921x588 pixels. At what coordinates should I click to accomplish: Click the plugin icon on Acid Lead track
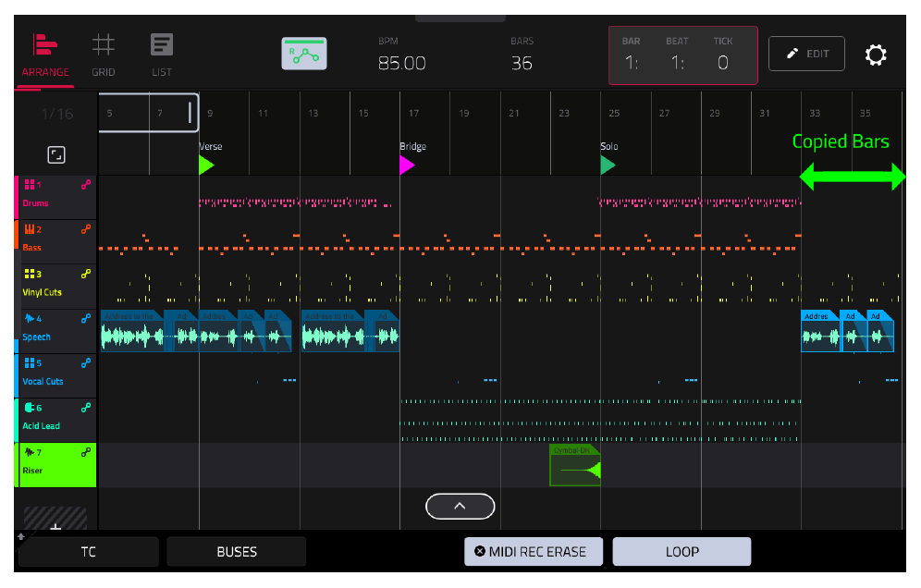(30, 408)
